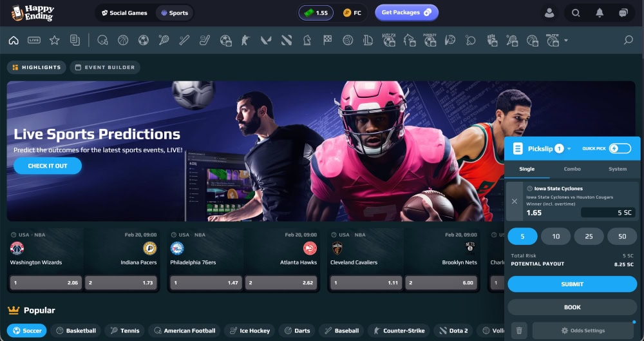Image resolution: width=644 pixels, height=341 pixels.
Task: Pick Atlanta Hawks at 2.62
Action: click(x=281, y=282)
